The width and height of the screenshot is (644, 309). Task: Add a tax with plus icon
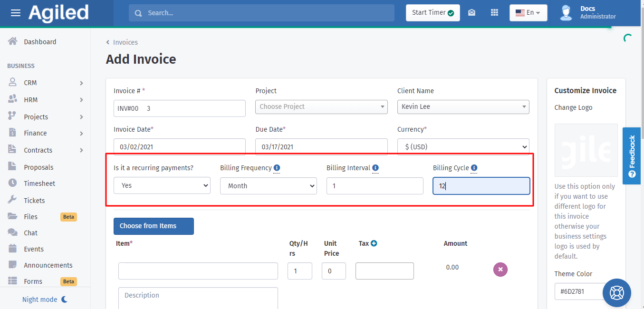coord(374,243)
